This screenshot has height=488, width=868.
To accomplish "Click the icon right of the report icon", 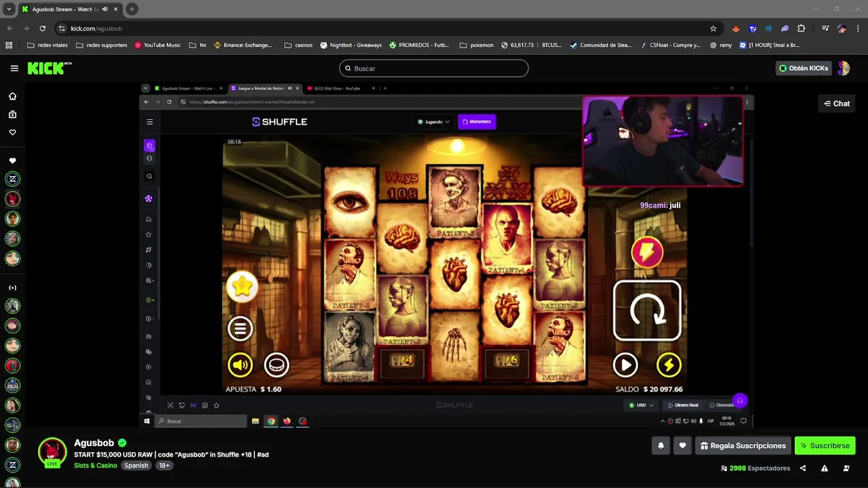I will [x=846, y=468].
